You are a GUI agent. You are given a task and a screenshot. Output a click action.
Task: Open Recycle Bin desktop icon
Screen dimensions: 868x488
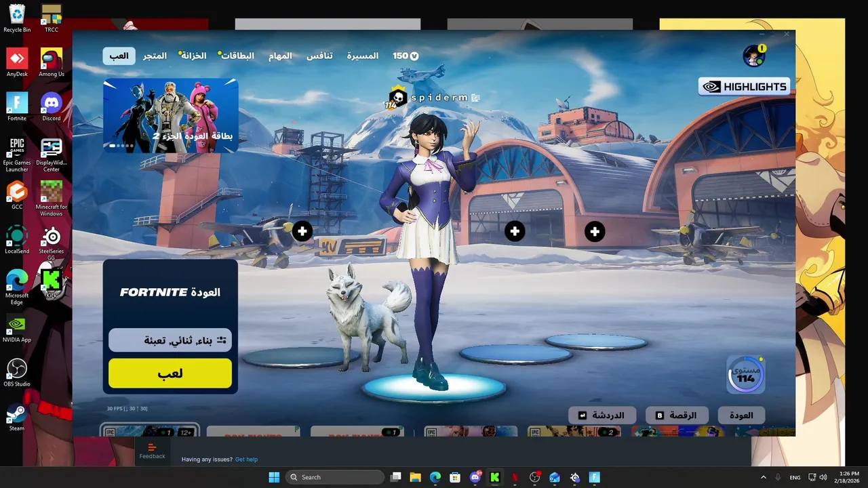tap(17, 18)
